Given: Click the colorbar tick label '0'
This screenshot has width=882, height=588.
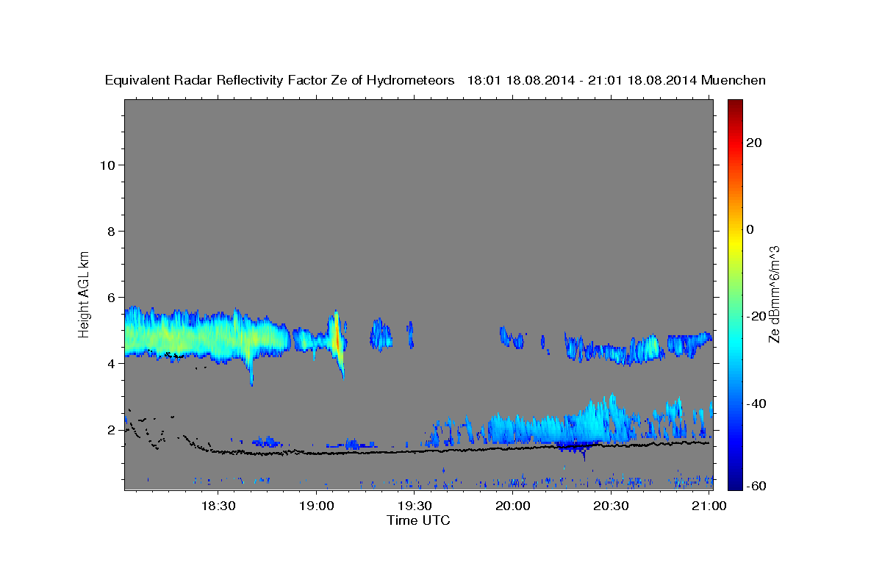Looking at the screenshot, I should pyautogui.click(x=750, y=229).
